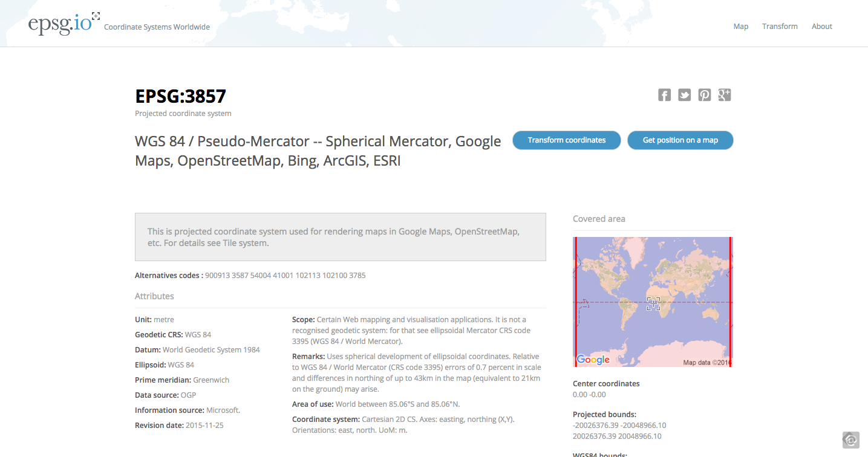Click Projected coordinate system subtitle
Image resolution: width=868 pixels, height=457 pixels.
[x=183, y=114]
